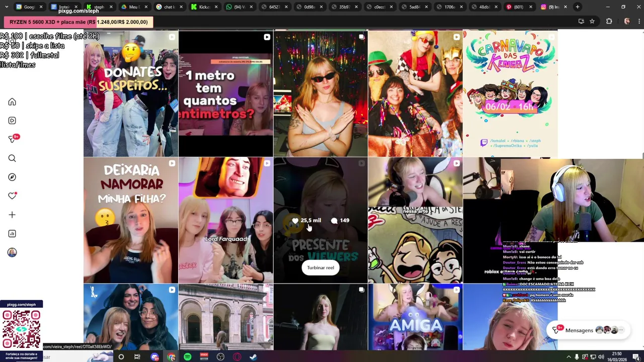
Task: Open Explore compass icon
Action: point(12,177)
